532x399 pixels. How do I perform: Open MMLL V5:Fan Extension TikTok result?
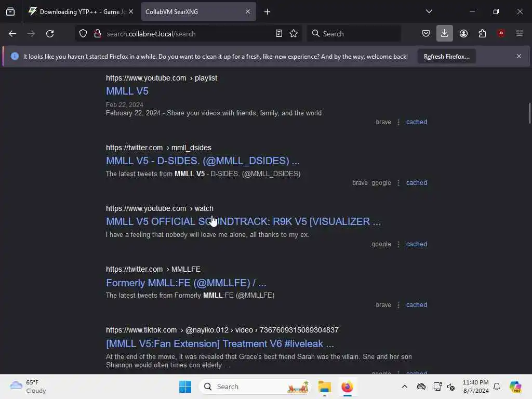(220, 344)
